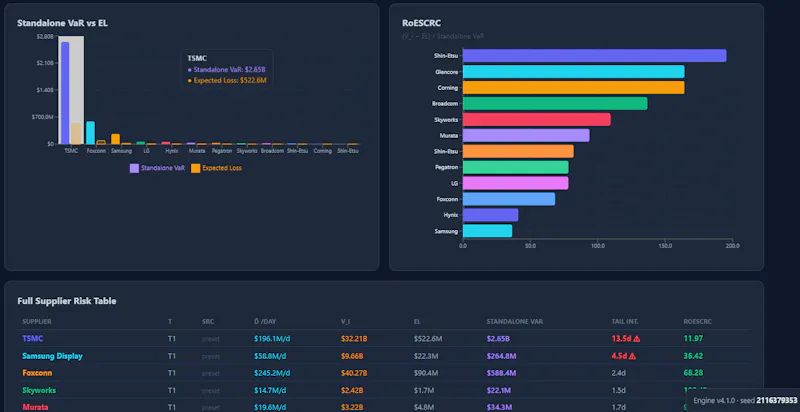Click the warning icon in the Samsung Display row
This screenshot has height=412, width=800.
pyautogui.click(x=633, y=356)
